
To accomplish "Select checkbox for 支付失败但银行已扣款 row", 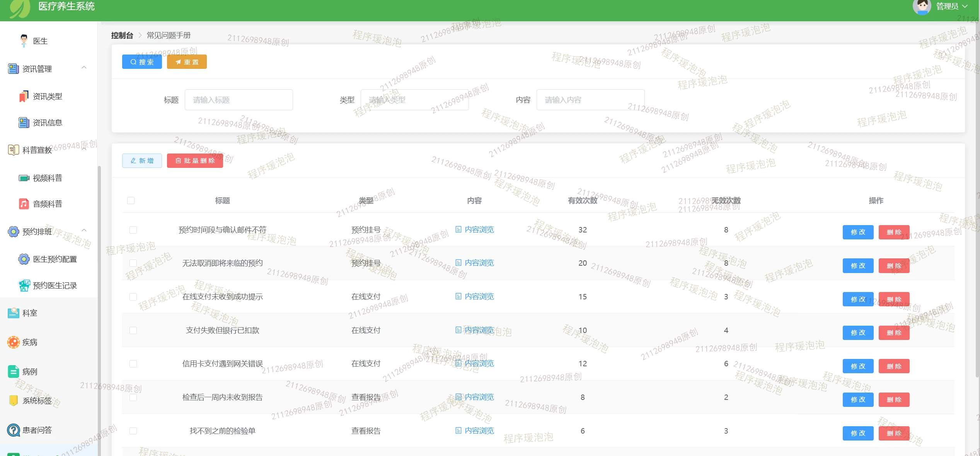I will point(133,331).
